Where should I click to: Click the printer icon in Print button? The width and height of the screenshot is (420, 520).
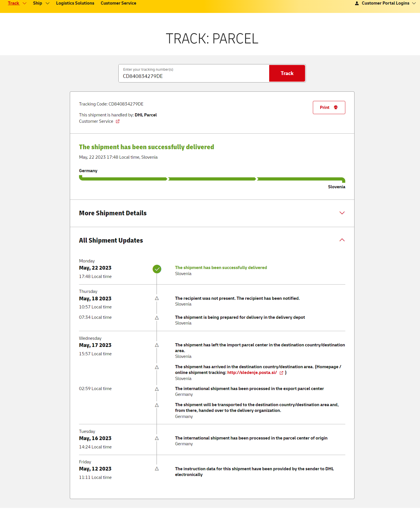click(x=336, y=108)
